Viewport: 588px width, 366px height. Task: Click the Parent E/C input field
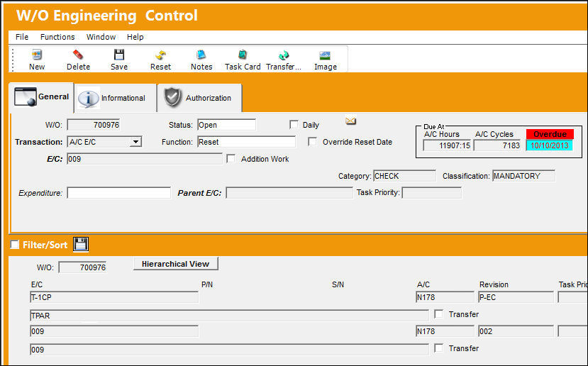pos(289,193)
